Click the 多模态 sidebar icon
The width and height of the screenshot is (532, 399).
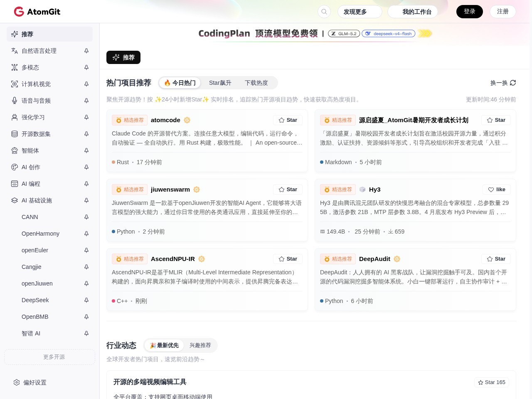point(15,67)
